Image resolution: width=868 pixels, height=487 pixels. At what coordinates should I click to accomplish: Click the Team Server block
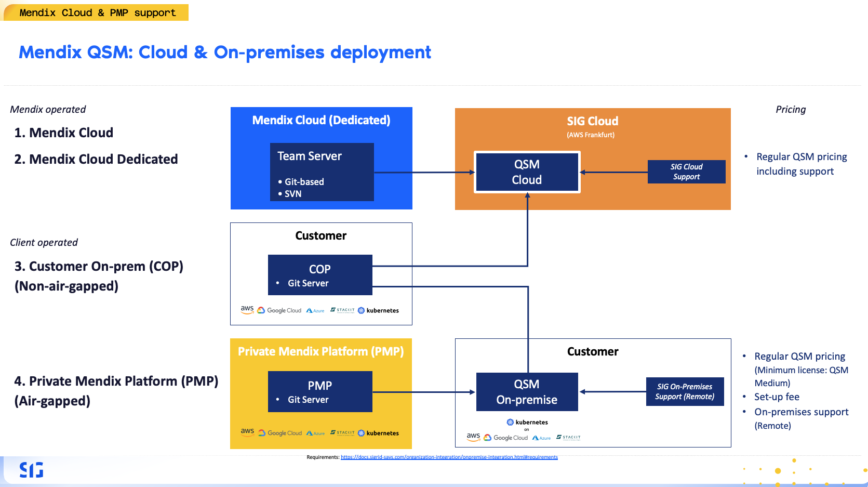pos(322,172)
